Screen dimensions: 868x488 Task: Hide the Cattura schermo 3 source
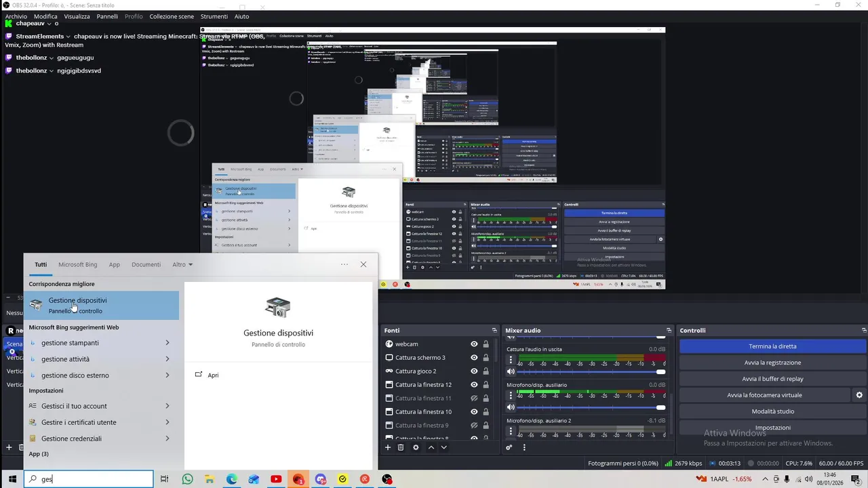(474, 357)
